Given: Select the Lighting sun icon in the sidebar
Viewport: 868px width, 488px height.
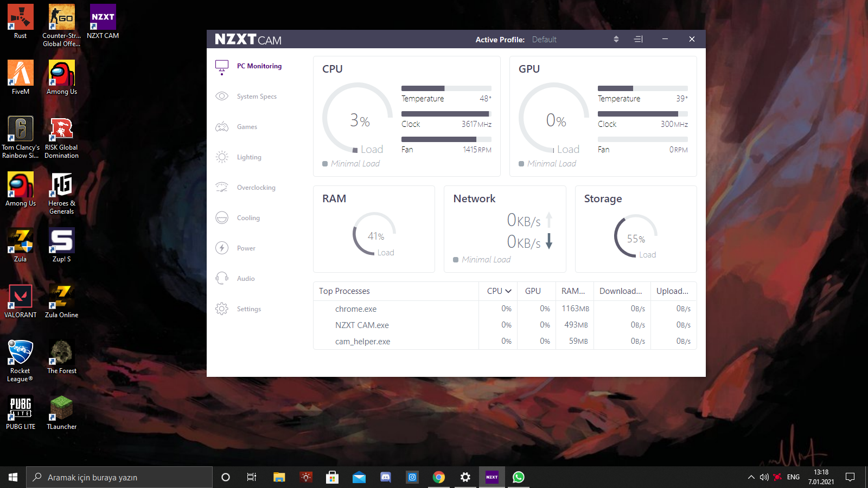Looking at the screenshot, I should (x=222, y=157).
